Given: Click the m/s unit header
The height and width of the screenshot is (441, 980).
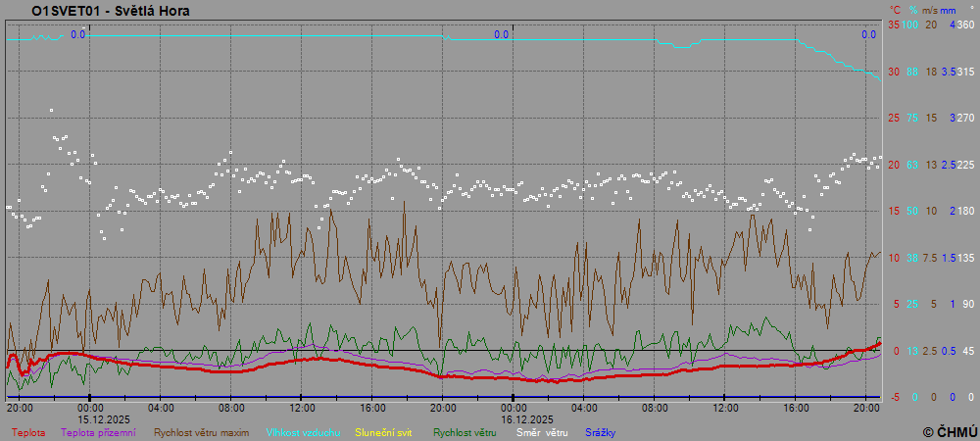Looking at the screenshot, I should (933, 10).
